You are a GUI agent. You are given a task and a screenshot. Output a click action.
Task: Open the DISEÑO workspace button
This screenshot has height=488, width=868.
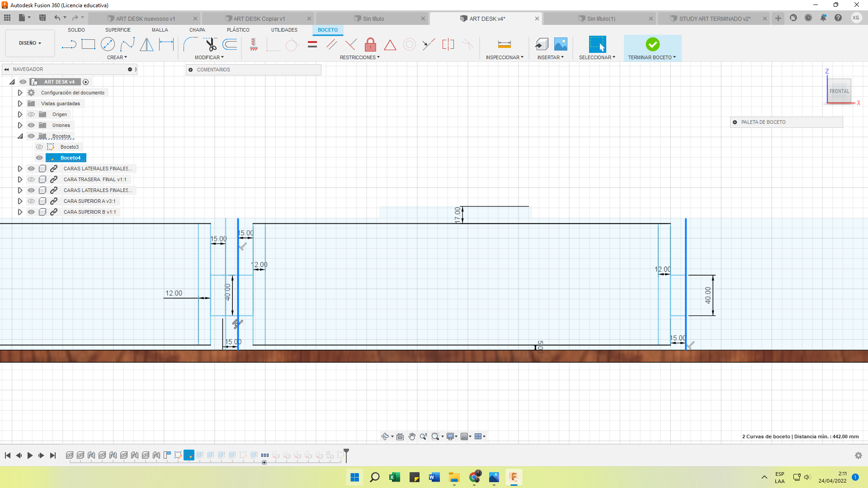click(x=30, y=43)
